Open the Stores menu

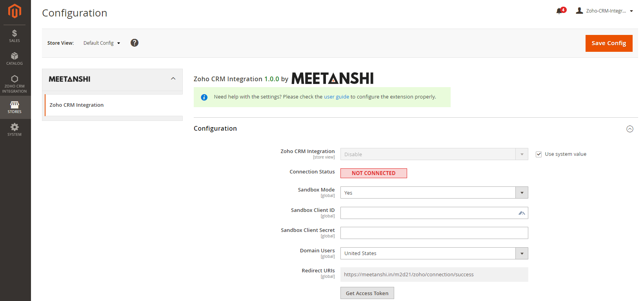(15, 107)
